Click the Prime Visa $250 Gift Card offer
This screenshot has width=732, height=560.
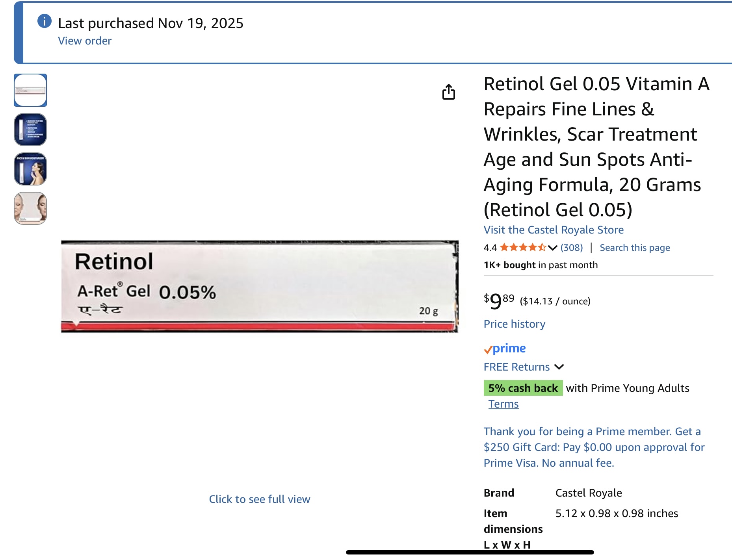(594, 447)
